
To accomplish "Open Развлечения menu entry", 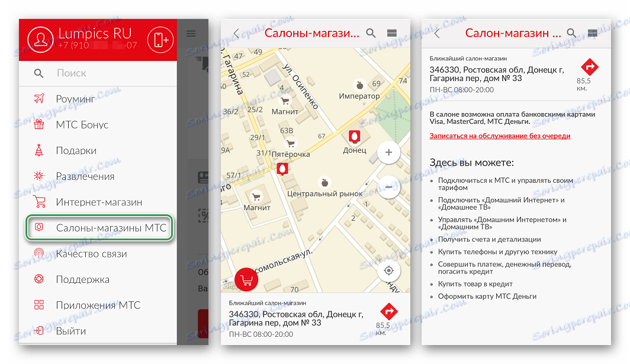I will 98,176.
